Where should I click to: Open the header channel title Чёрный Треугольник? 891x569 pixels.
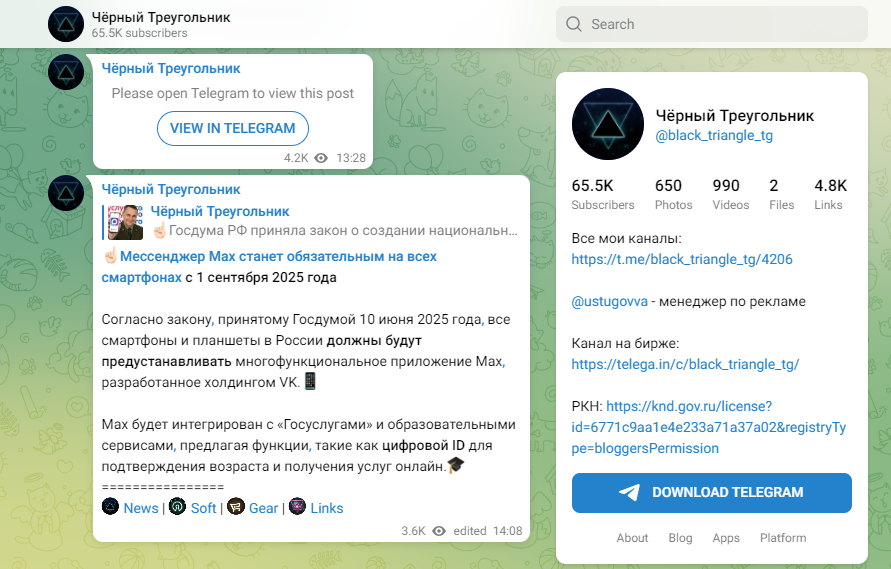(161, 17)
